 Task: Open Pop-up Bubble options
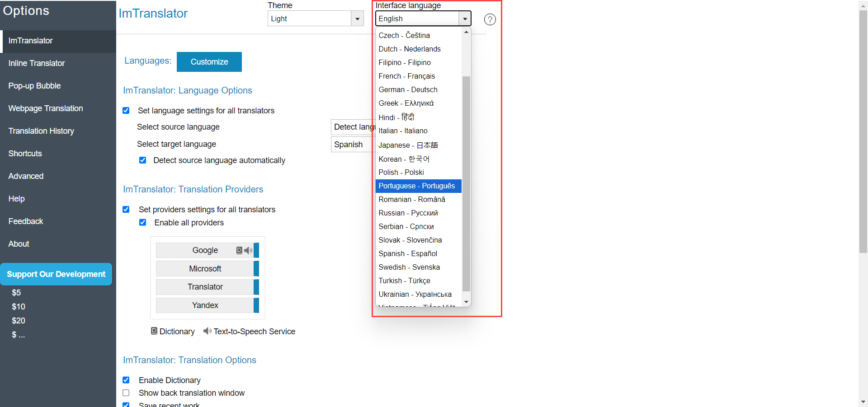point(58,86)
